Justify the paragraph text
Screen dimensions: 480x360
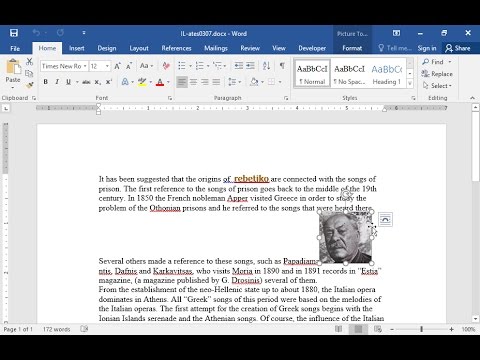pyautogui.click(x=216, y=82)
